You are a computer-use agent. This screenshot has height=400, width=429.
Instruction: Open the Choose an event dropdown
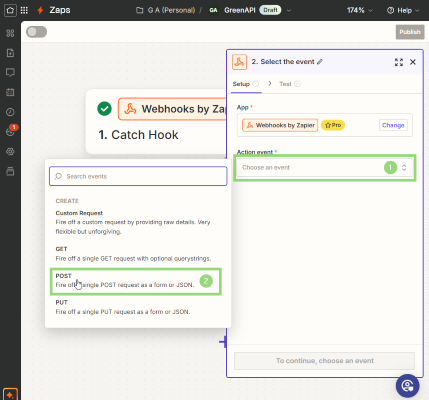coord(325,168)
